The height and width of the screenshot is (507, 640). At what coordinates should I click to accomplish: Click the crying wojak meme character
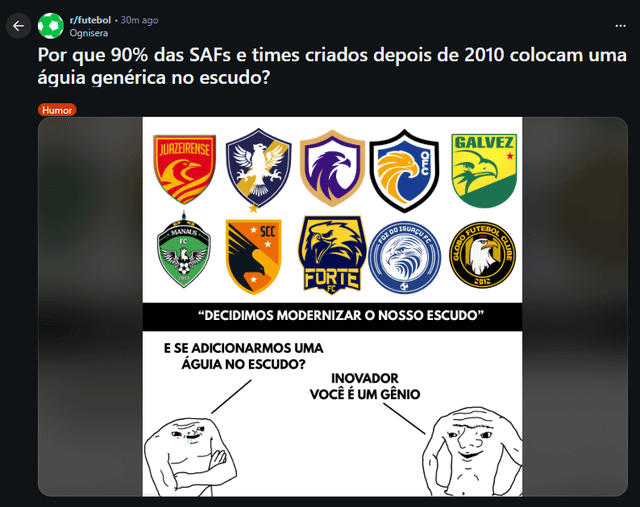(190, 456)
